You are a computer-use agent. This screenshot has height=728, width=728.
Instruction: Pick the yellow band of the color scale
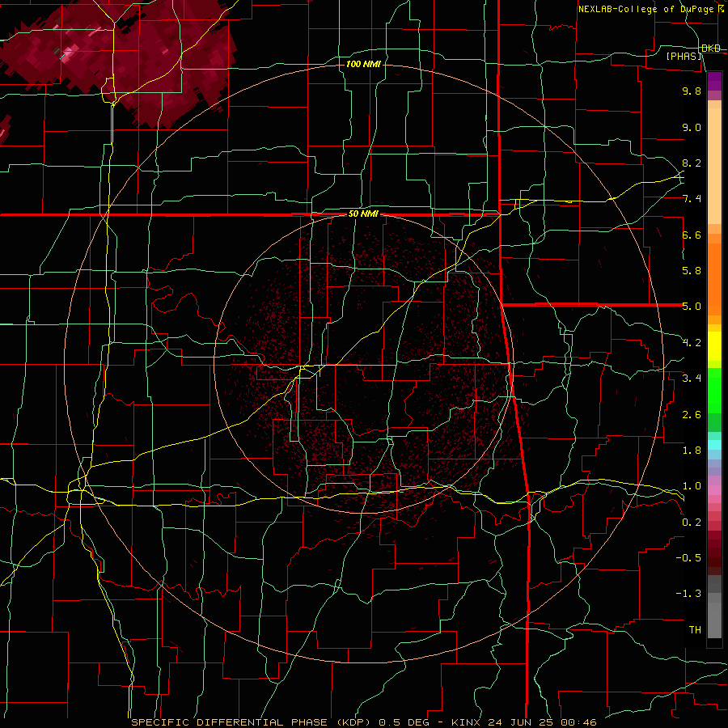point(714,346)
